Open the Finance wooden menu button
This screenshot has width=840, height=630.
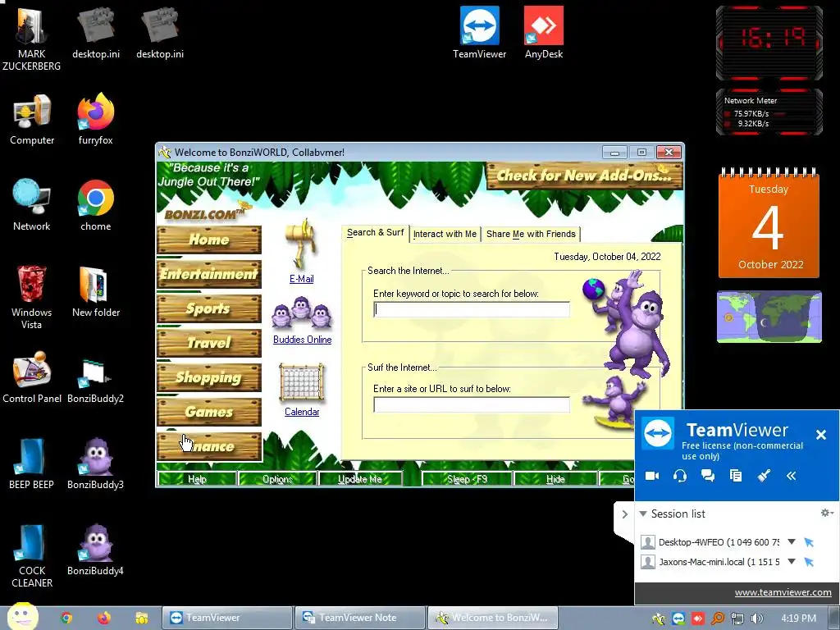pyautogui.click(x=209, y=446)
